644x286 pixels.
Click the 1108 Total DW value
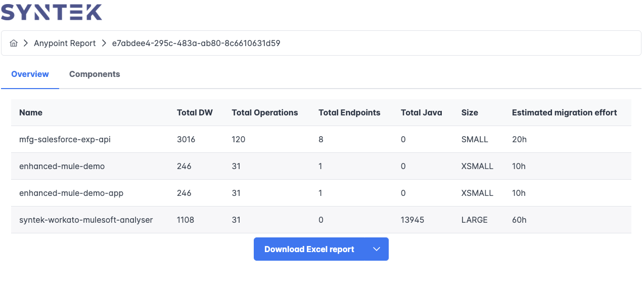186,220
